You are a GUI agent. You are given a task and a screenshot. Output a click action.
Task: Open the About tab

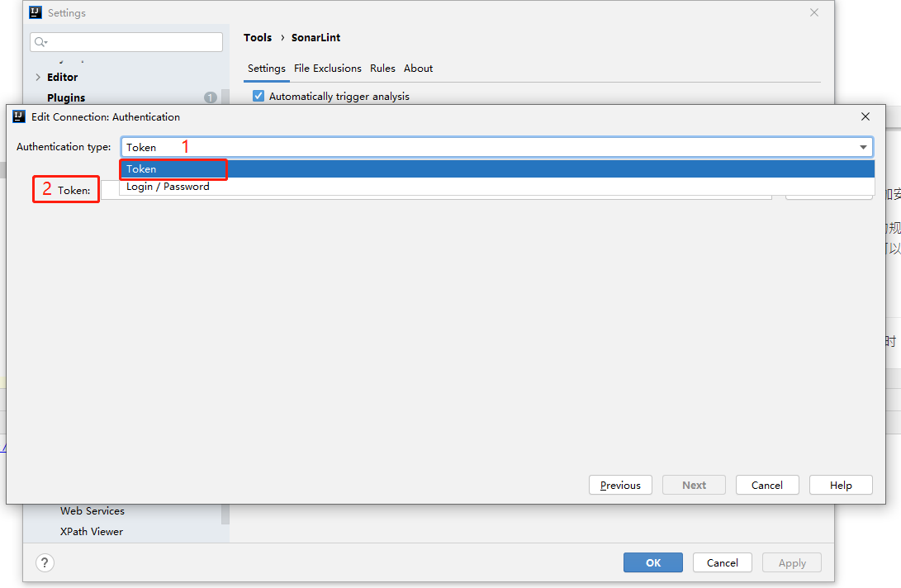(418, 69)
